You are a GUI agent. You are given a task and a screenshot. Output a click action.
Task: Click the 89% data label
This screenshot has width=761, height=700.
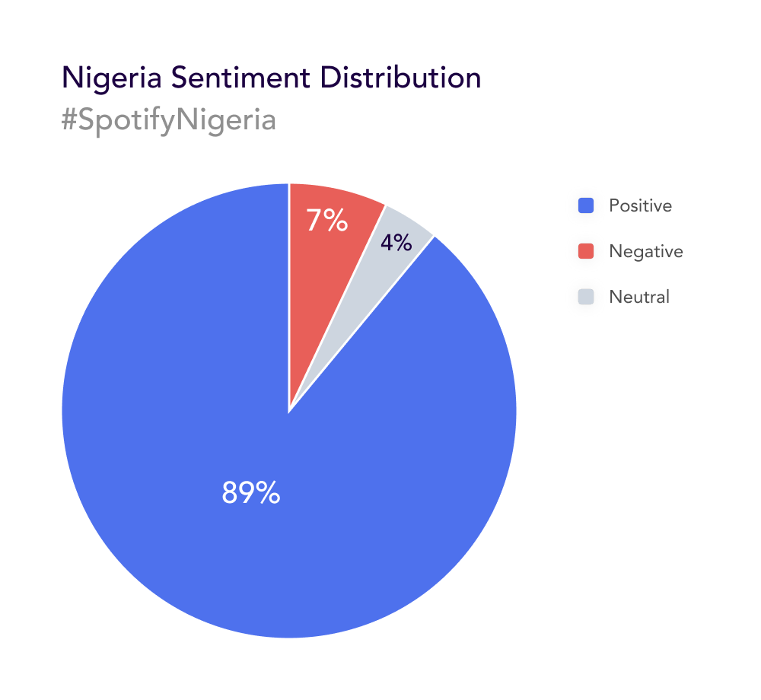[x=251, y=493]
